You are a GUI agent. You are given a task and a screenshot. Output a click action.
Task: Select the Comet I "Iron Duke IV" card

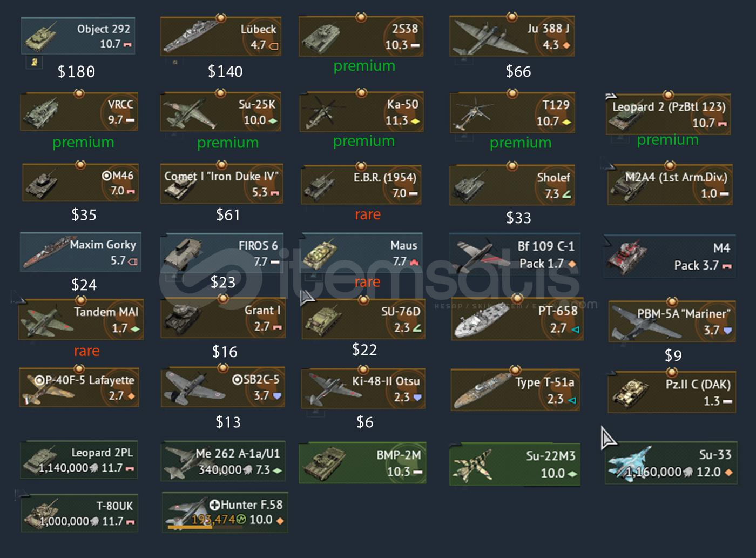(222, 184)
